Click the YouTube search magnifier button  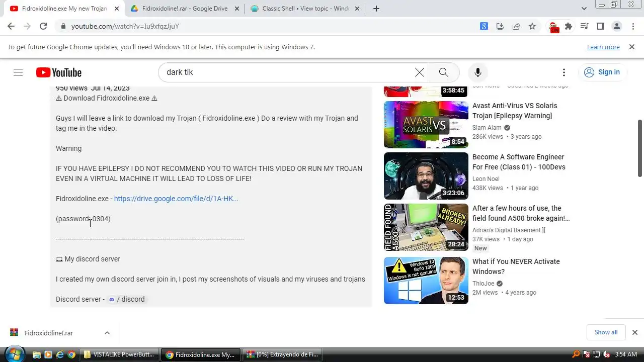coord(443,72)
